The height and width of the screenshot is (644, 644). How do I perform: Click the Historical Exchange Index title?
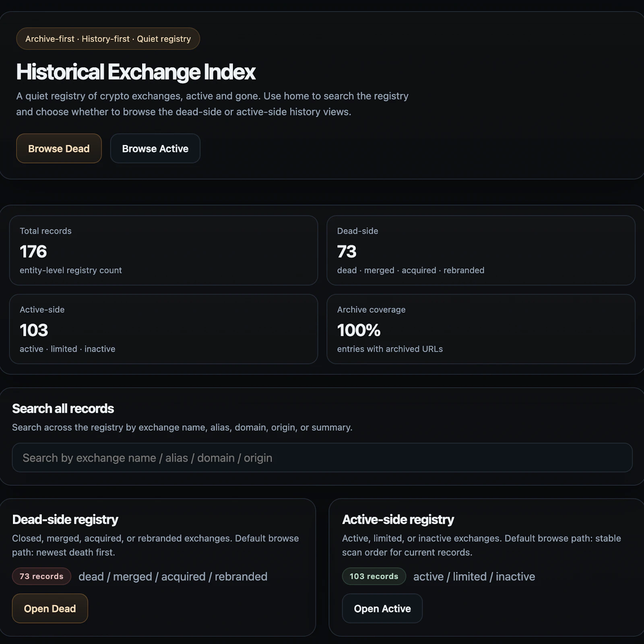pyautogui.click(x=136, y=72)
